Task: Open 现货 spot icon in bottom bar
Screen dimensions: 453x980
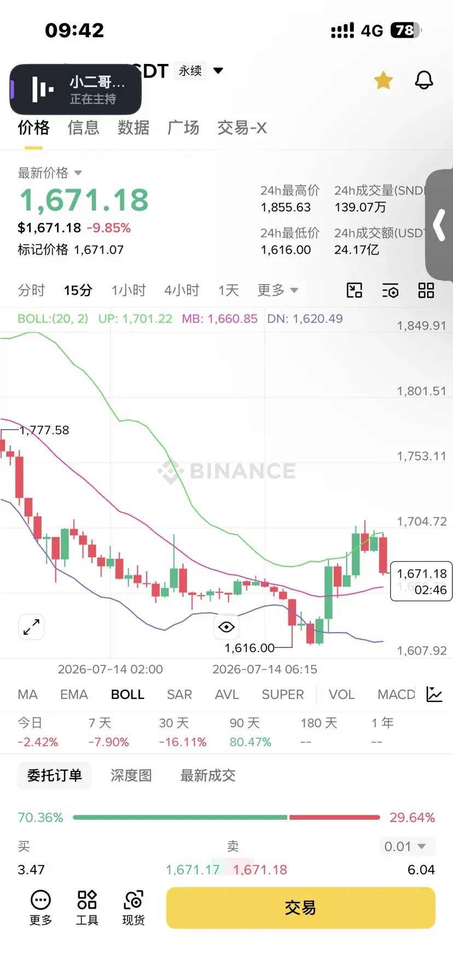Action: click(133, 908)
